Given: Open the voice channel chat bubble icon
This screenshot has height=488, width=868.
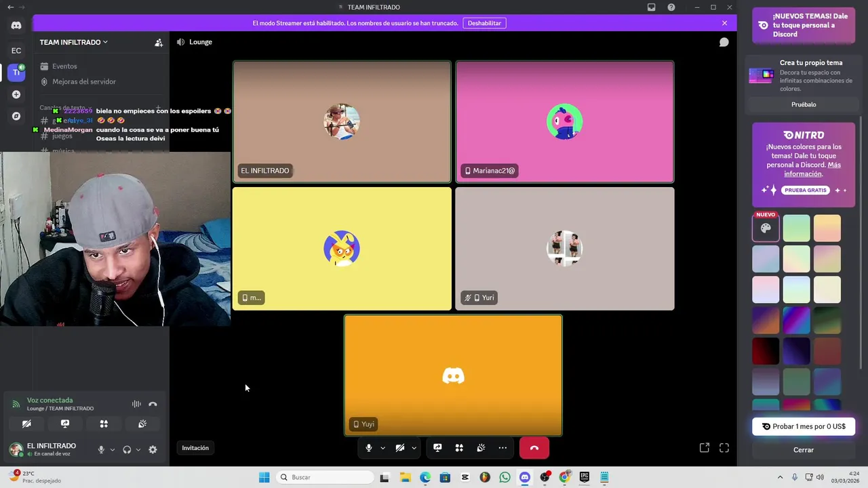Looking at the screenshot, I should [x=724, y=42].
